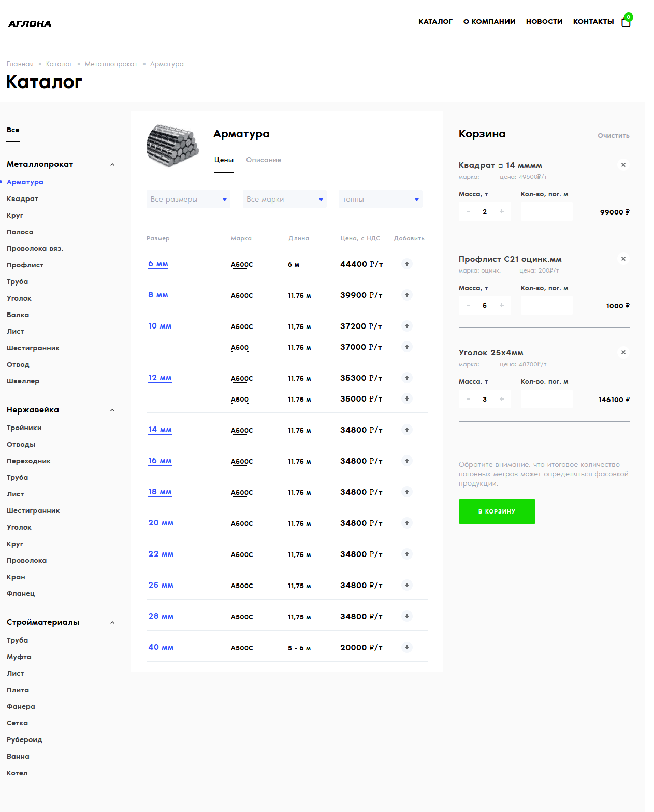The image size is (654, 812).
Task: Click А500С mark in 14 мм row
Action: [242, 431]
